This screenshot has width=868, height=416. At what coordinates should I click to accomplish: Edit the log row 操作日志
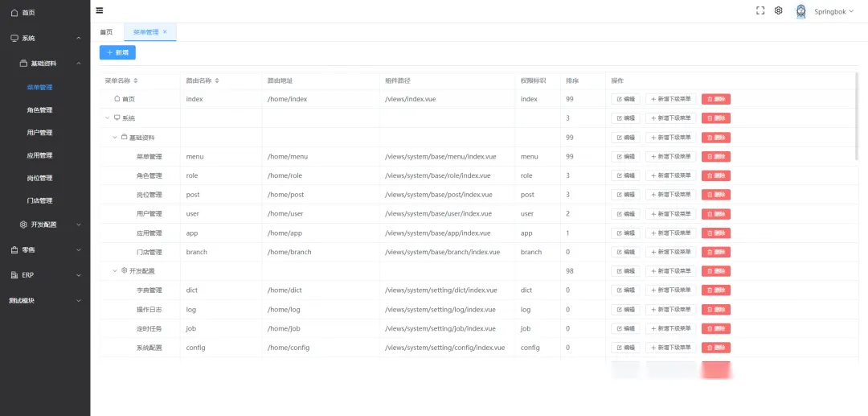coord(625,309)
